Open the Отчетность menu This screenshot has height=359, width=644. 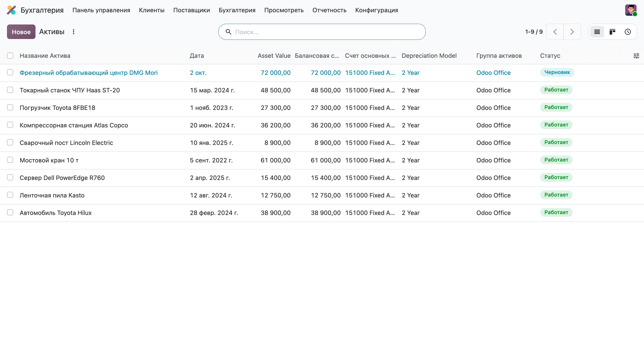(x=329, y=10)
